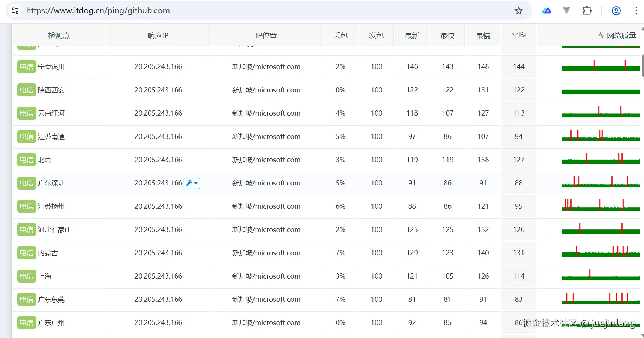Click the bookmark star icon

tap(518, 11)
